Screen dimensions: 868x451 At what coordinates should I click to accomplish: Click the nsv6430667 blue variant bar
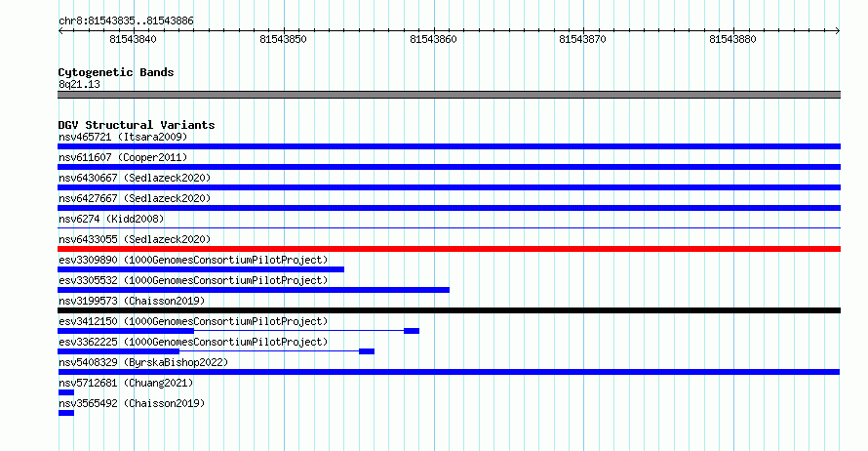coord(449,187)
